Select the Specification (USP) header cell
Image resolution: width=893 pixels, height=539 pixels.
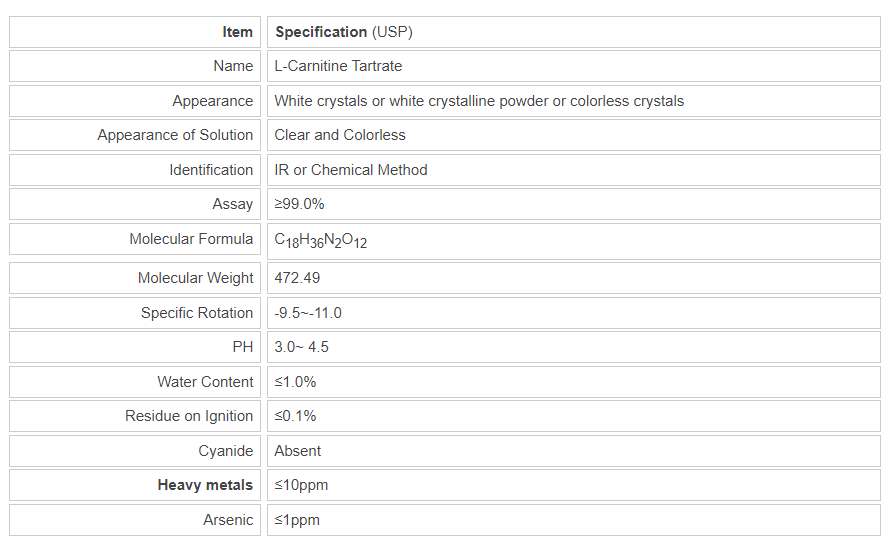click(343, 32)
